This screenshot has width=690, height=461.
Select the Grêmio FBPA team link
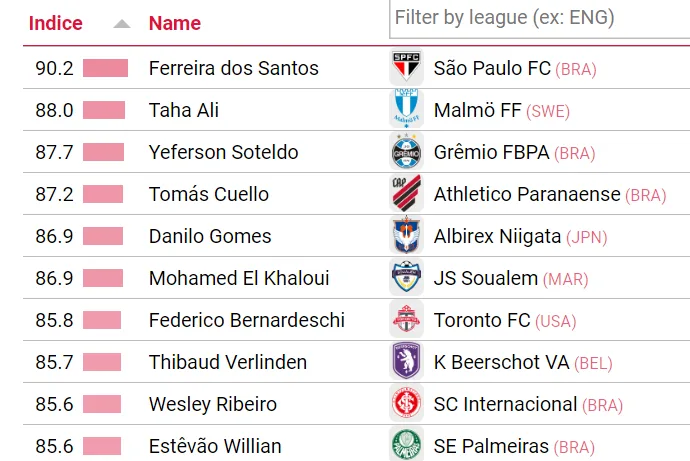coord(492,152)
